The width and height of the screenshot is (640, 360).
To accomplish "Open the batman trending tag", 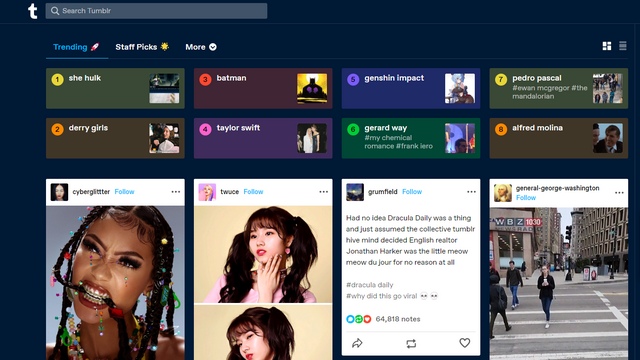I will [x=263, y=88].
